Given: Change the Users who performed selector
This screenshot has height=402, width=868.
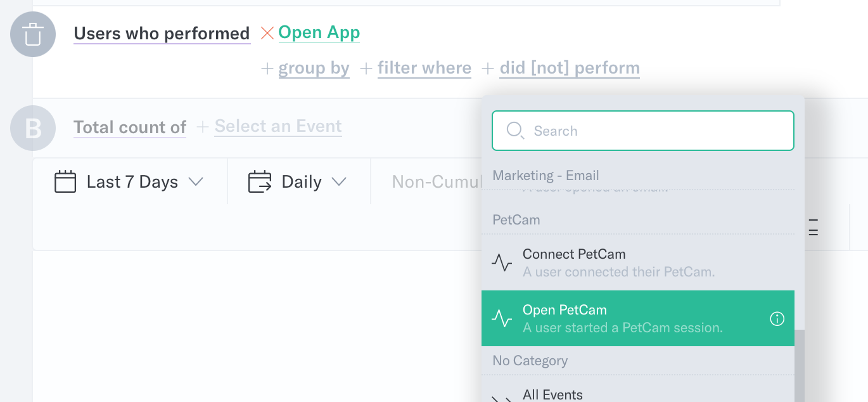Looking at the screenshot, I should coord(162,34).
